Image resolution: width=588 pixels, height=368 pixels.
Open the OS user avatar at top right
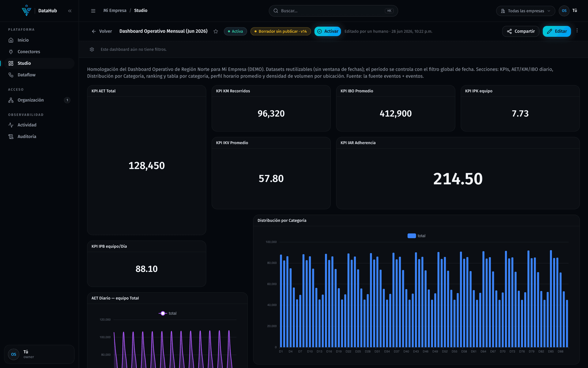564,11
